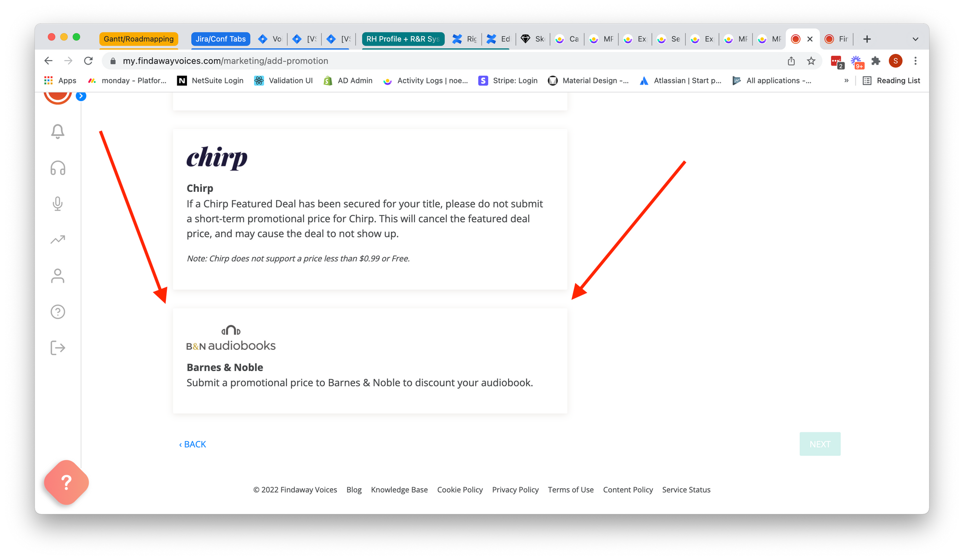Screen dimensions: 964x560
Task: Open the Material Design bookmark
Action: pyautogui.click(x=589, y=80)
